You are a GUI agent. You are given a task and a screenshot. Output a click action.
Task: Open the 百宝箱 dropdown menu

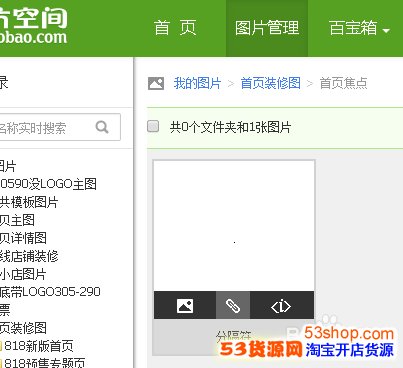[359, 28]
